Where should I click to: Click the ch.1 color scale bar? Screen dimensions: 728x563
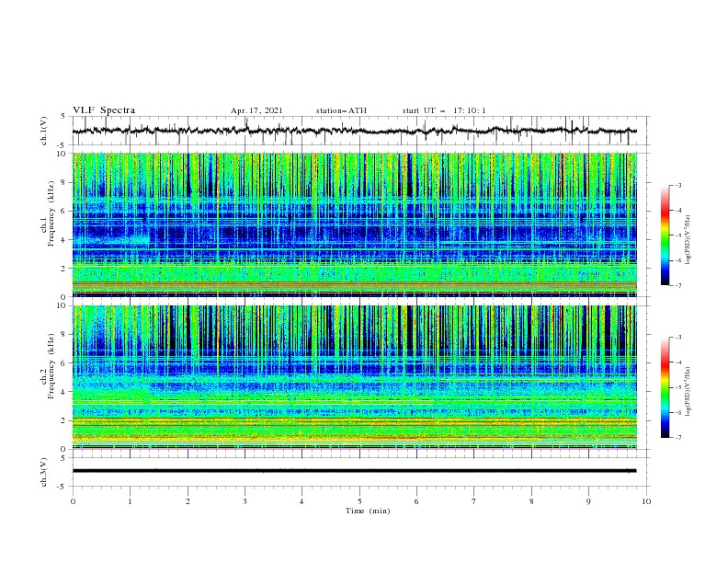(665, 236)
